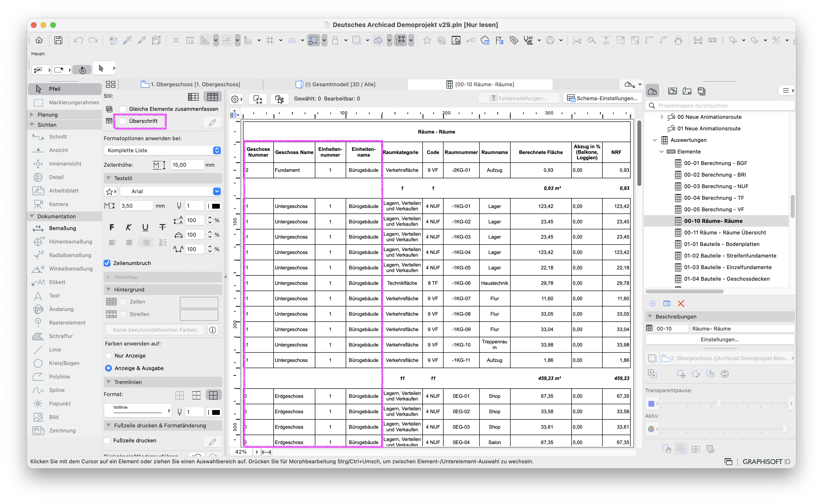The height and width of the screenshot is (504, 823).
Task: Select the Innenansicht tool
Action: click(65, 164)
